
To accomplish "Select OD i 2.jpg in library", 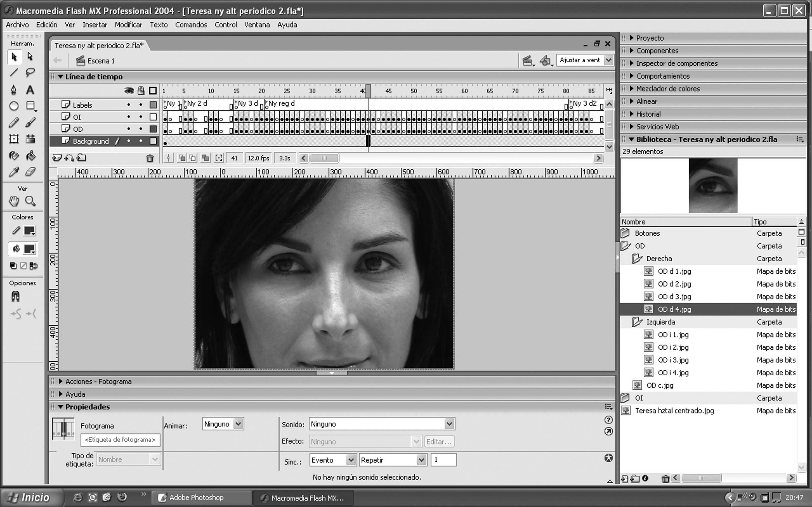I will 673,347.
